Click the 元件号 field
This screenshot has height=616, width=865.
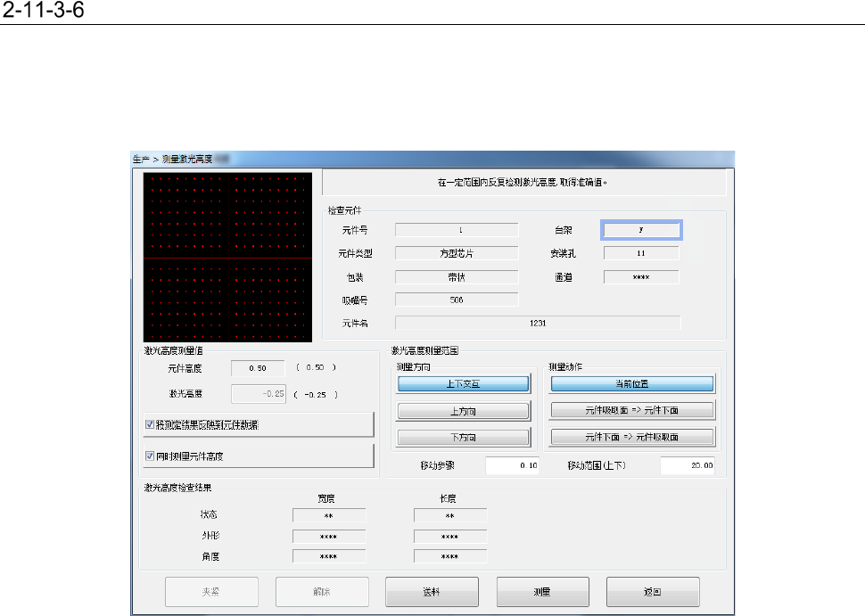point(457,230)
